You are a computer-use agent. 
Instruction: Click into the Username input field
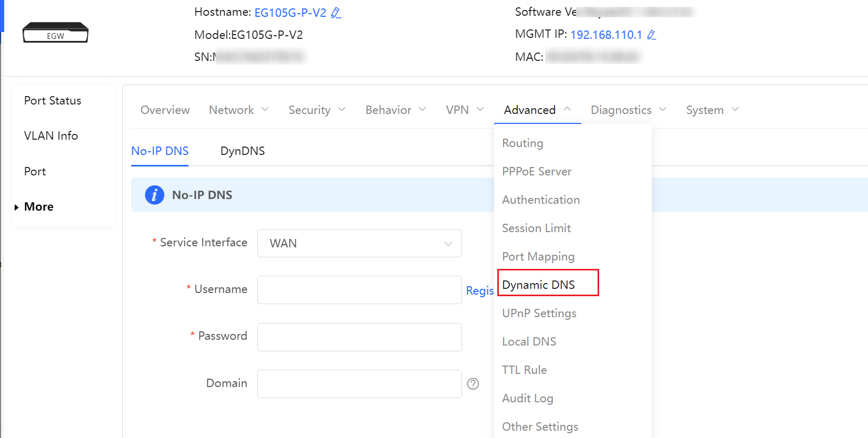click(359, 290)
